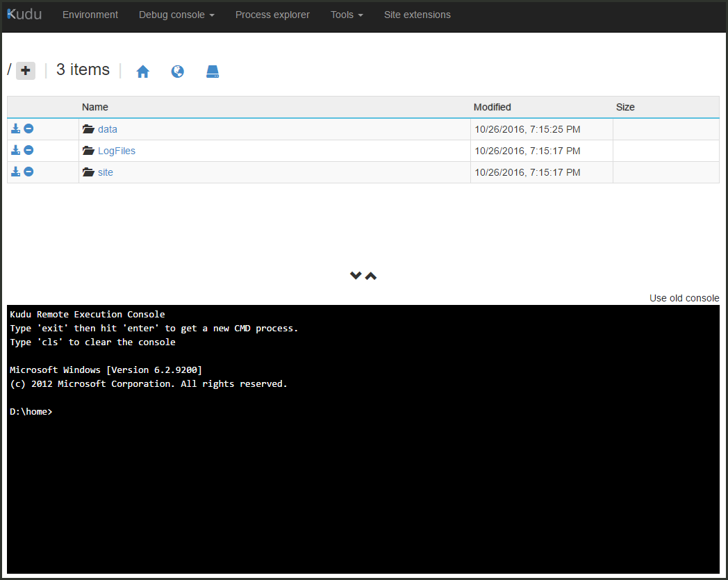Image resolution: width=728 pixels, height=580 pixels.
Task: Download the data folder as a zip
Action: pyautogui.click(x=15, y=129)
